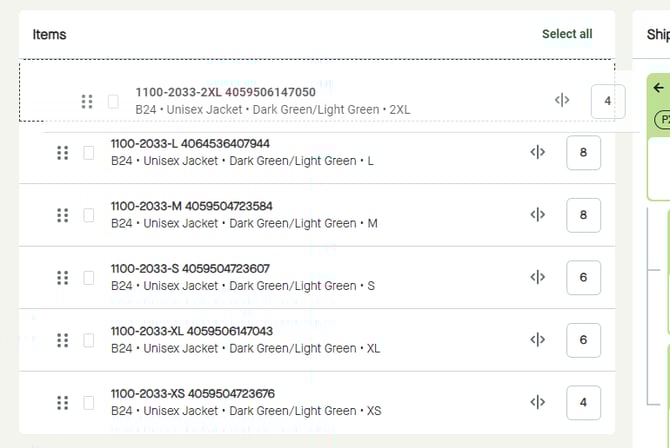Click quantity field for 1100-2033-L item
Viewport: 670px width, 448px height.
(x=583, y=152)
